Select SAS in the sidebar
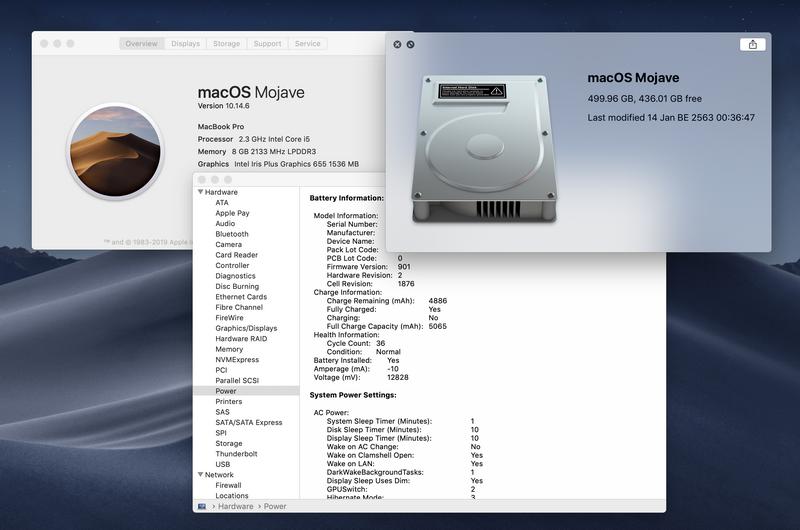 coord(222,412)
